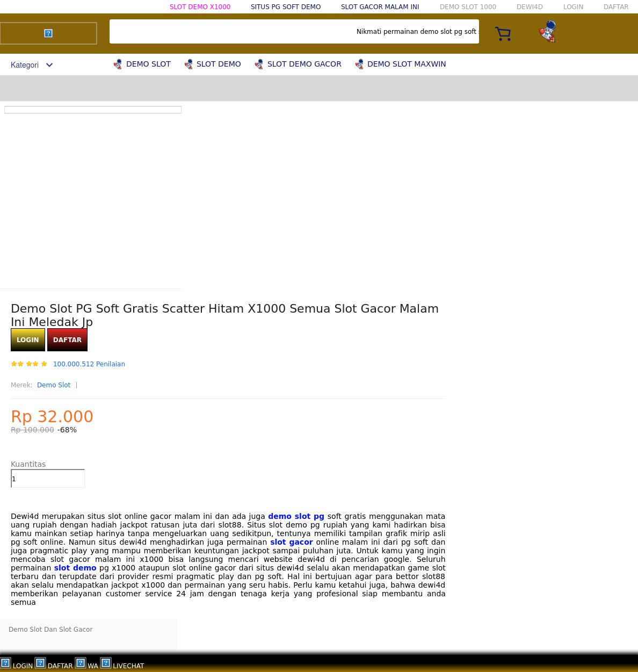Click the Kuantitas quantity input field
The image size is (638, 672).
point(48,479)
